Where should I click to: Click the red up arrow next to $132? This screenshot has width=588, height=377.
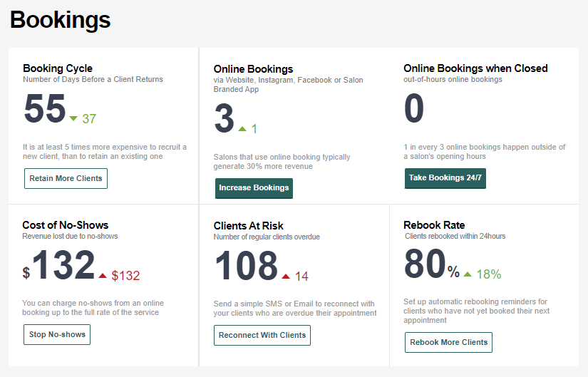[103, 276]
